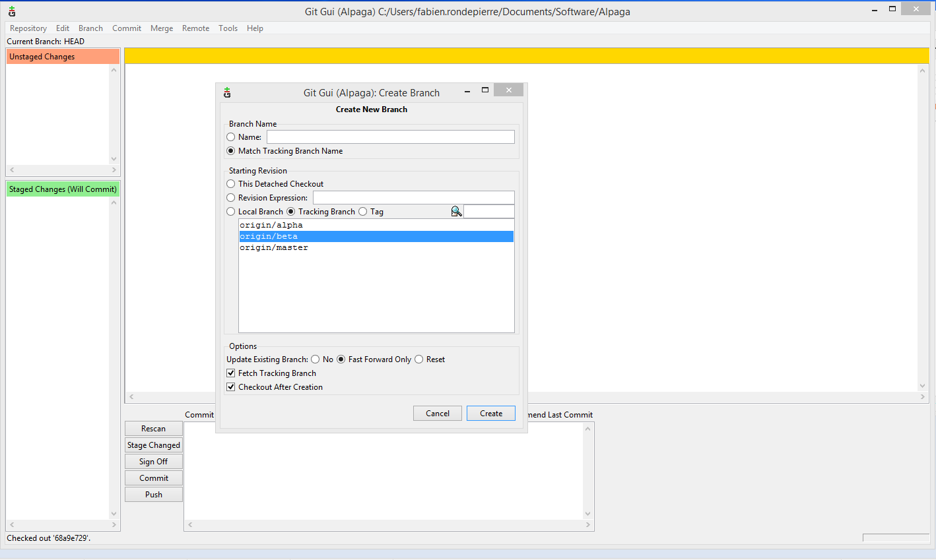The width and height of the screenshot is (936, 560).
Task: Click the commit message text area
Action: point(384,471)
